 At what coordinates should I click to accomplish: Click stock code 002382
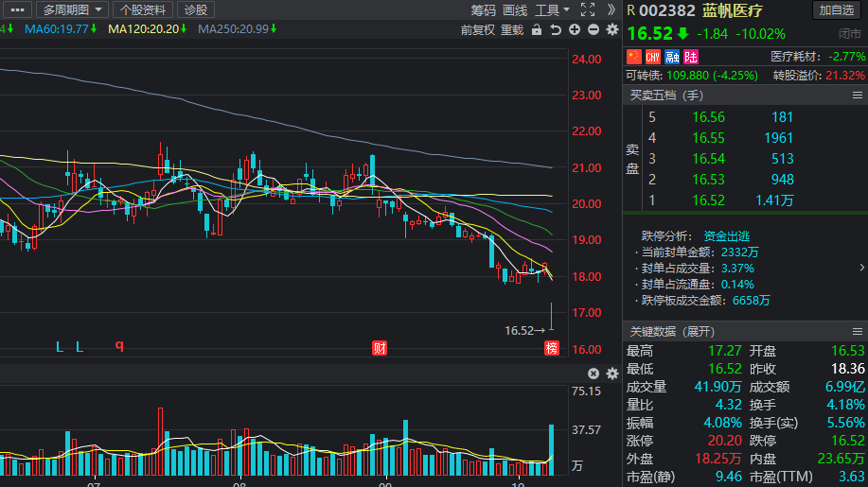click(667, 10)
